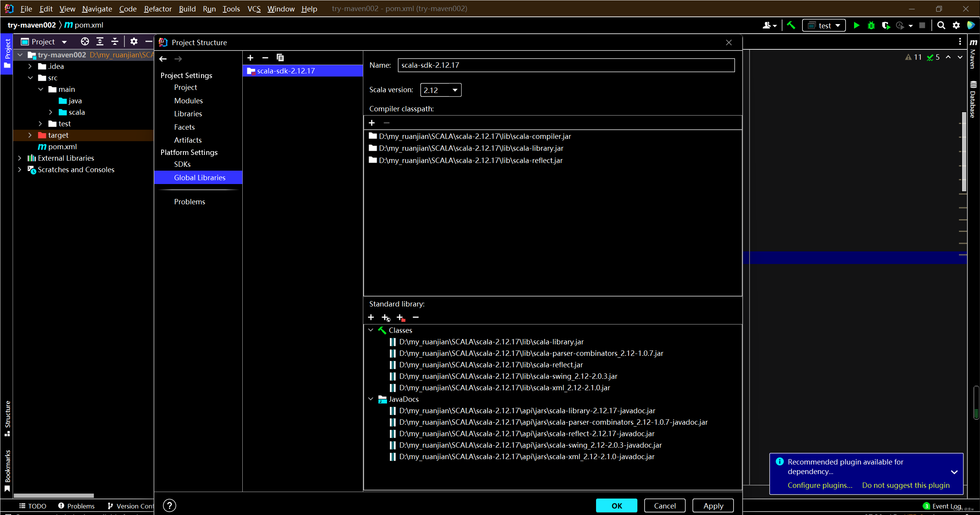Open help with the question mark icon

coord(169,505)
